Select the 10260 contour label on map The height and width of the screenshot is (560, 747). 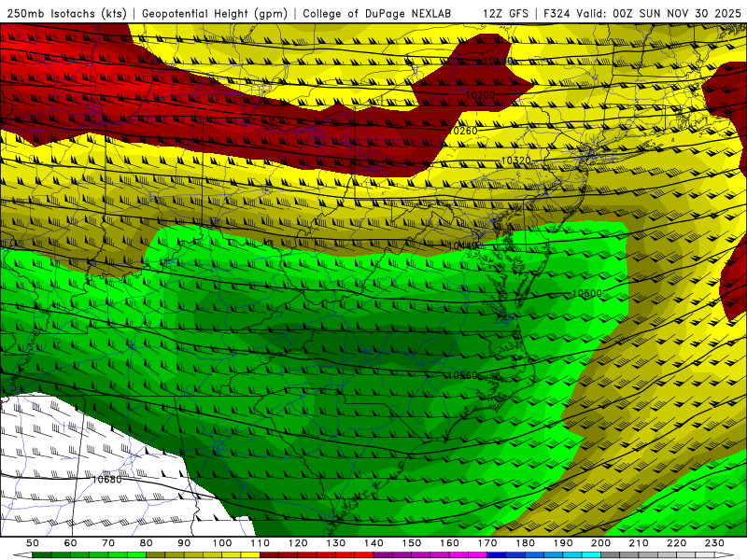tap(462, 131)
